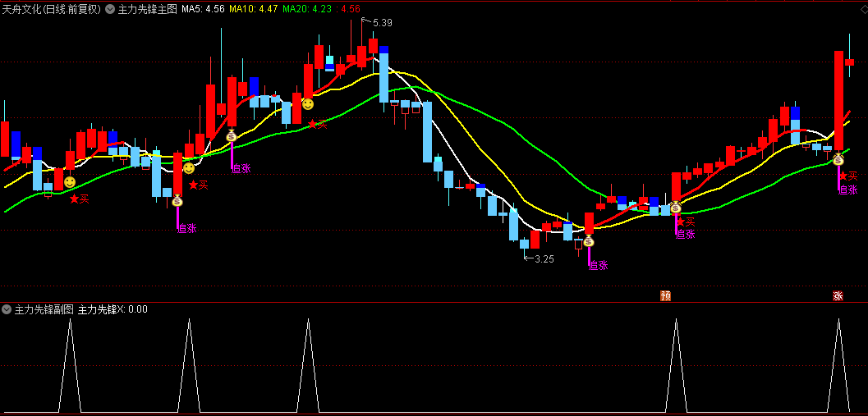The height and width of the screenshot is (416, 868).
Task: Click the second money bag icon from left
Action: (x=232, y=135)
